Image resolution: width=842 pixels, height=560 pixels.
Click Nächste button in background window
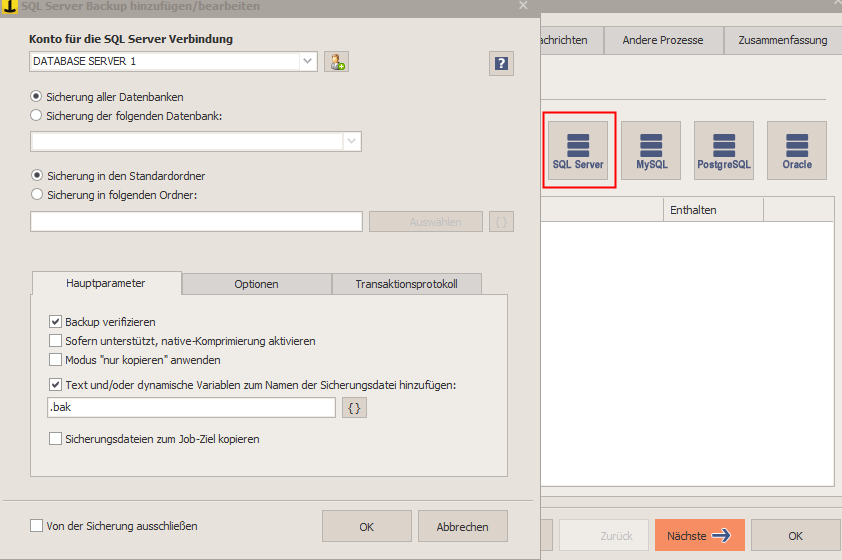(x=699, y=535)
